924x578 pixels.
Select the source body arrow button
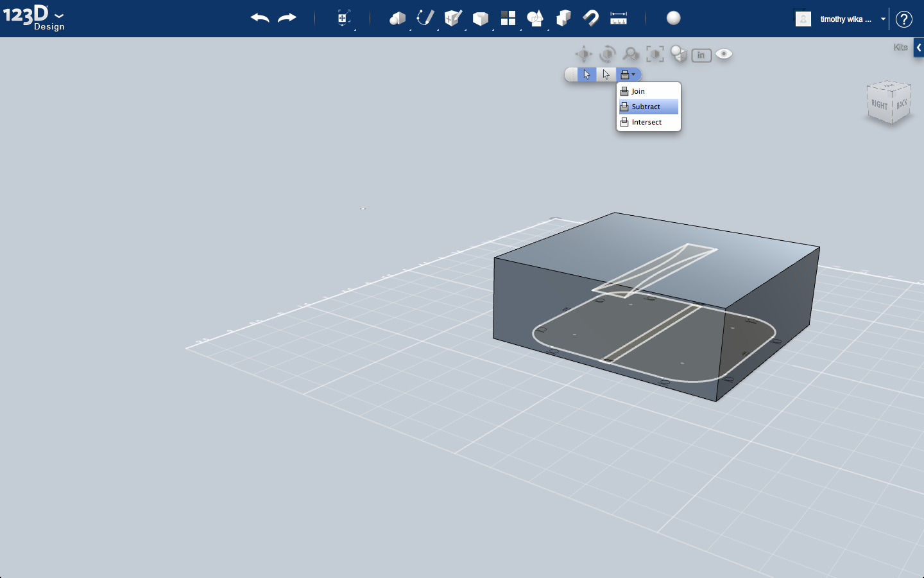[x=606, y=74]
